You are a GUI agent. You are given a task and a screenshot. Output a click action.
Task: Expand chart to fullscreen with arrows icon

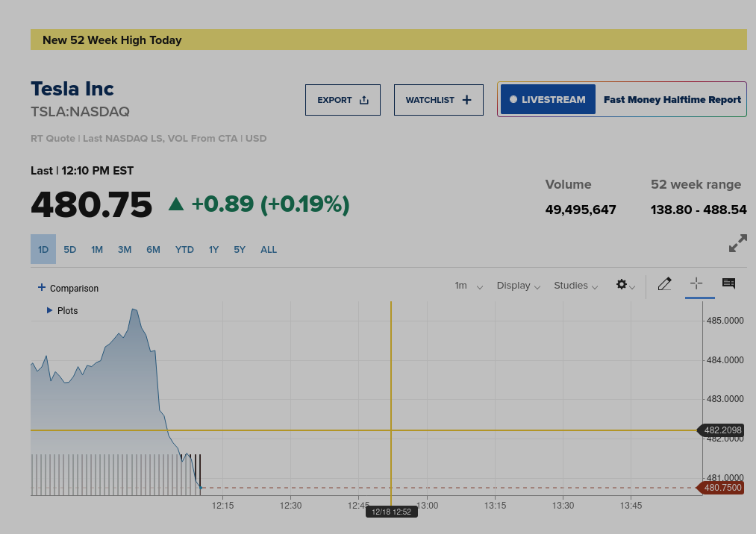[737, 243]
